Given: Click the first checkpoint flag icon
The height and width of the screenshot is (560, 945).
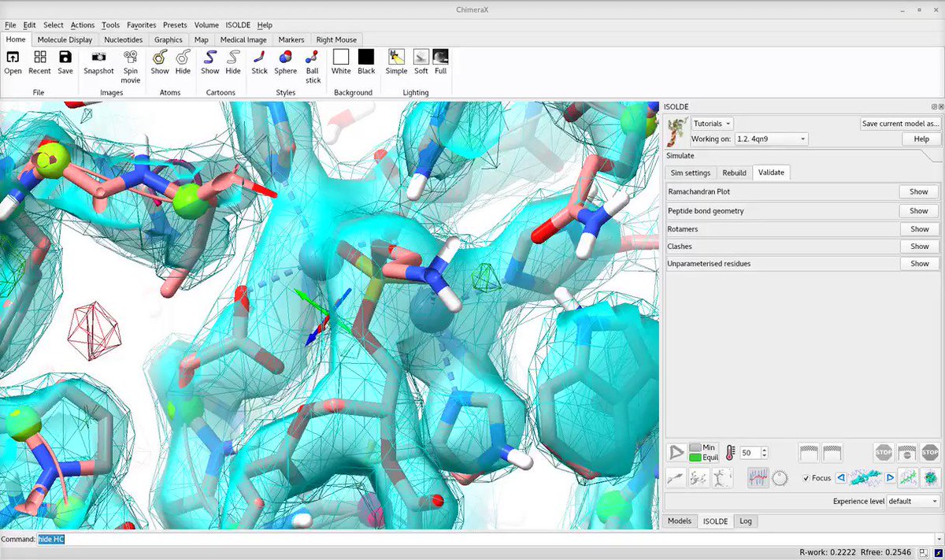Looking at the screenshot, I should tap(809, 453).
